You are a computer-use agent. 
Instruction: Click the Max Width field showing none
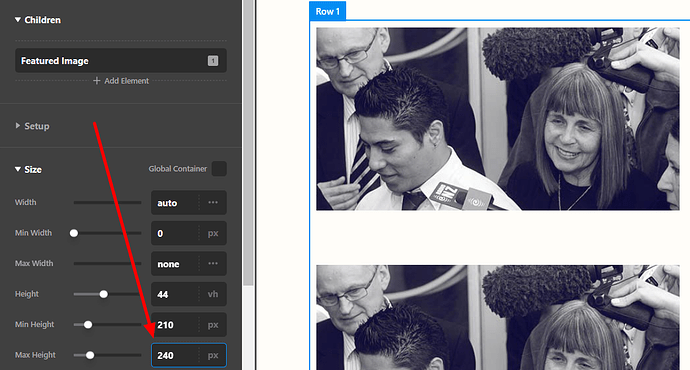click(175, 264)
